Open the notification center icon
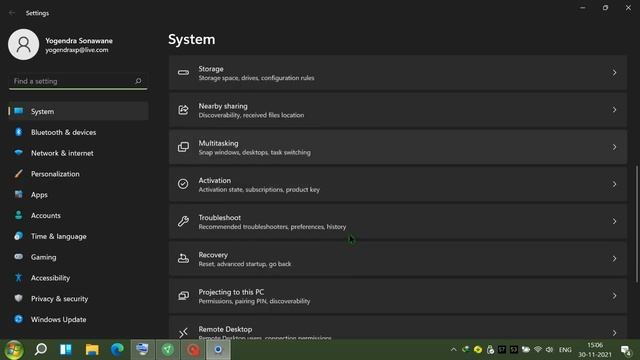Screen dimensions: 640x360 click(626, 350)
